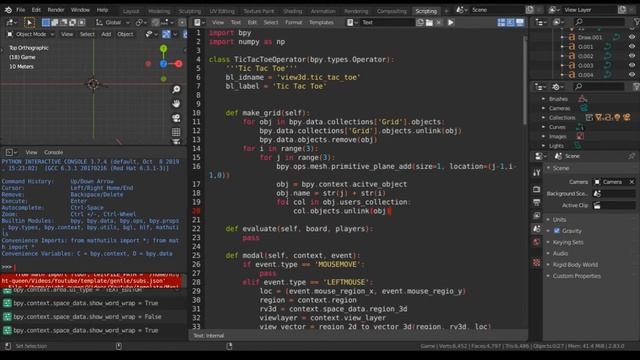
Task: Expand the Keying Sets panel
Action: pos(568,242)
